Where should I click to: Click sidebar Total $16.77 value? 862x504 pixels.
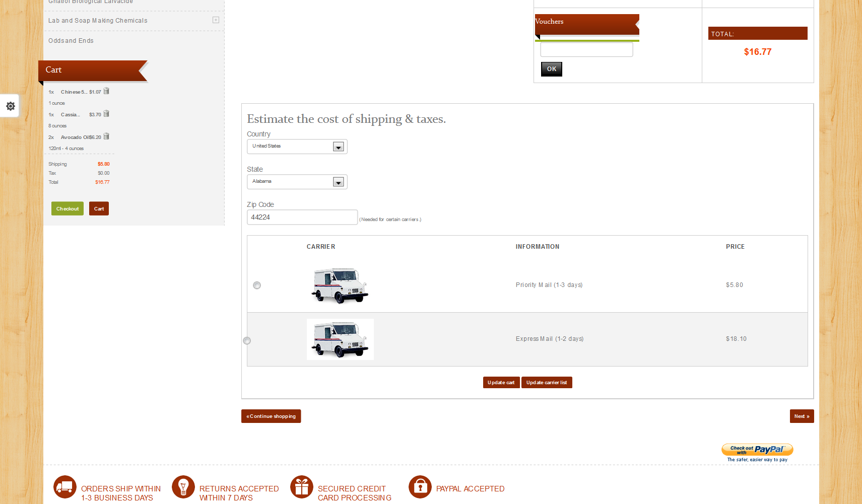pos(102,182)
